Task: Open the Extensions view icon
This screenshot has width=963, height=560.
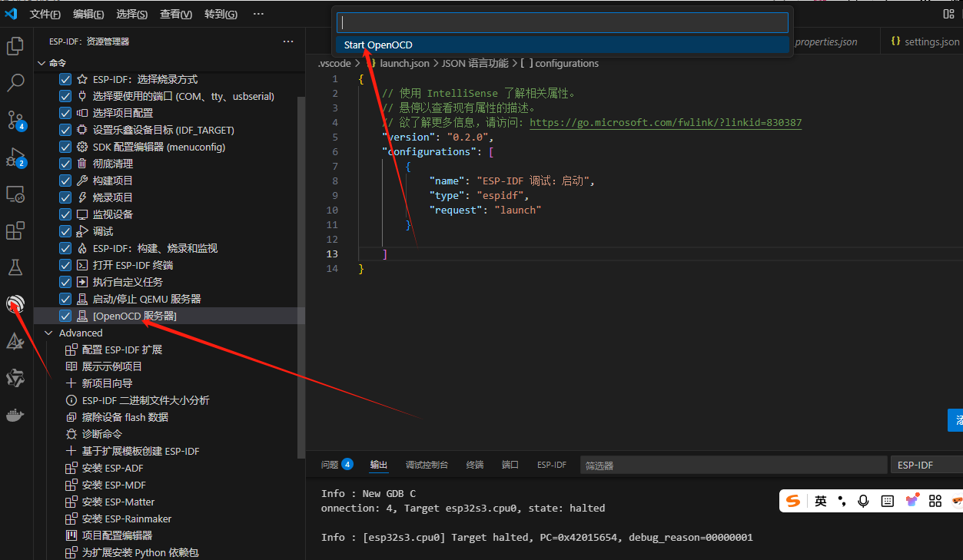Action: point(15,231)
